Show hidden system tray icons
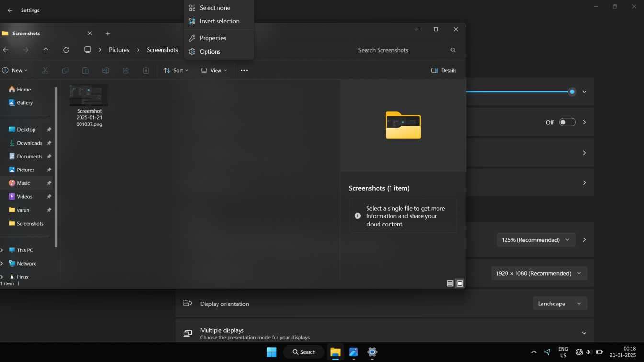The width and height of the screenshot is (644, 362). (x=534, y=352)
